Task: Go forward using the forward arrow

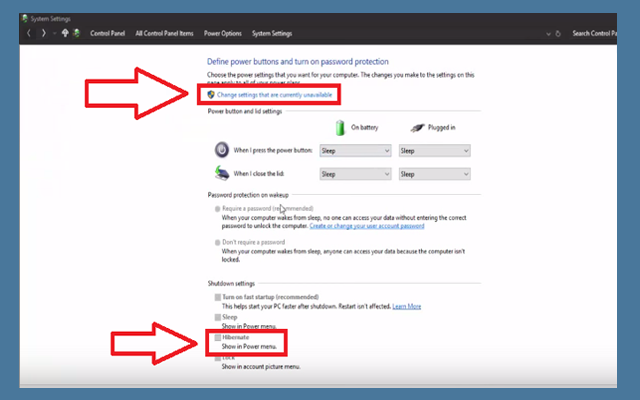Action: pyautogui.click(x=44, y=33)
